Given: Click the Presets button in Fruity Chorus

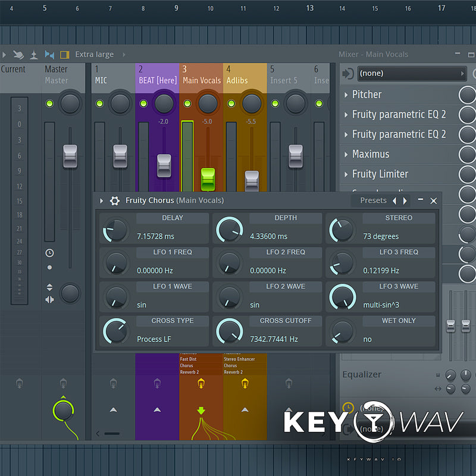Looking at the screenshot, I should point(373,201).
